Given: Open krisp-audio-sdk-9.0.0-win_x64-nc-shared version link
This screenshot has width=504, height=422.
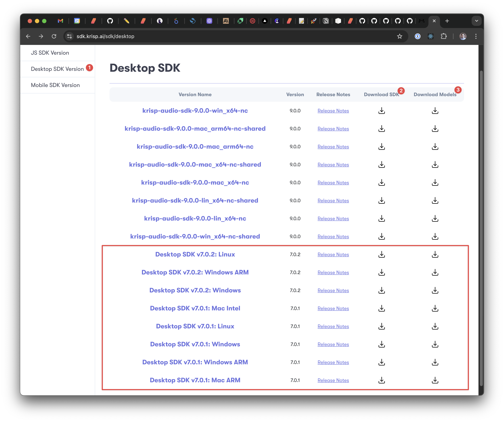Looking at the screenshot, I should (195, 236).
